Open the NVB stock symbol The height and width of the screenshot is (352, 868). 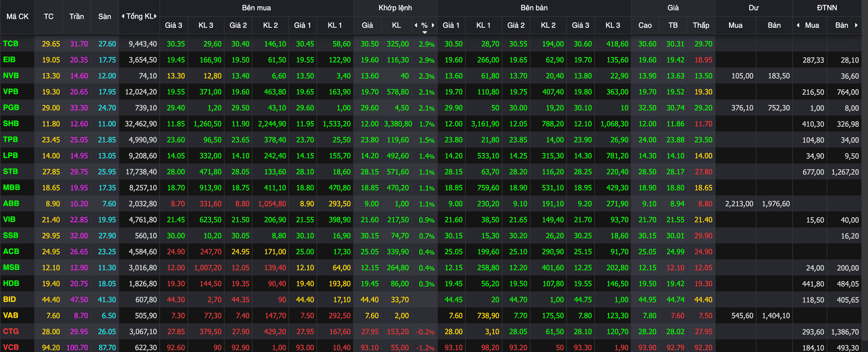pos(11,75)
